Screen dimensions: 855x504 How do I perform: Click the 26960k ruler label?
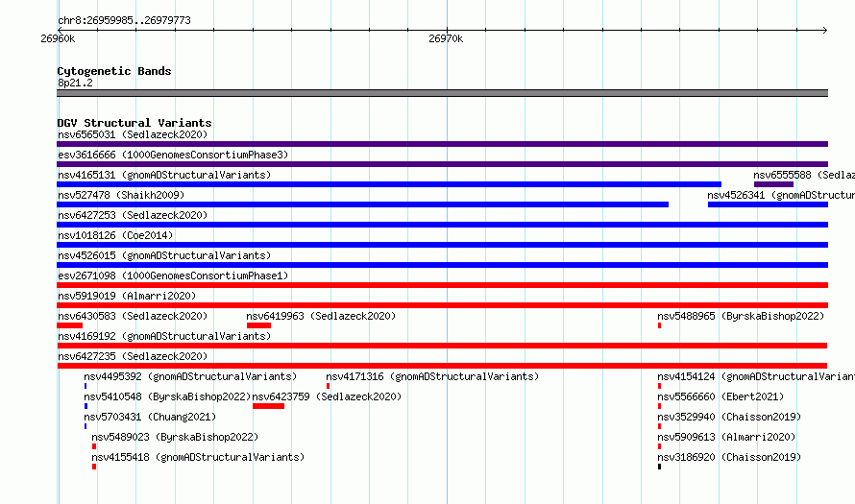(x=58, y=38)
